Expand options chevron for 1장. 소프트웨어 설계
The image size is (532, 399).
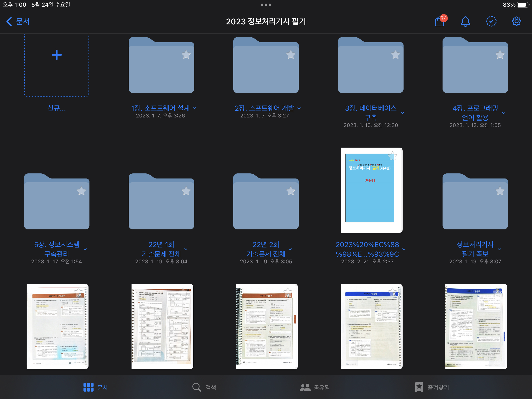tap(194, 108)
